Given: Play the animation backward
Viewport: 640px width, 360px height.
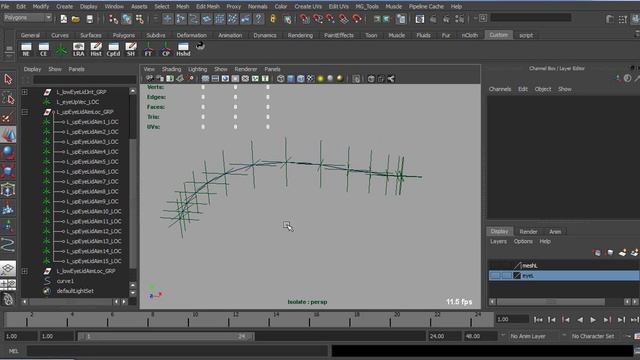Looking at the screenshot, I should click(580, 320).
